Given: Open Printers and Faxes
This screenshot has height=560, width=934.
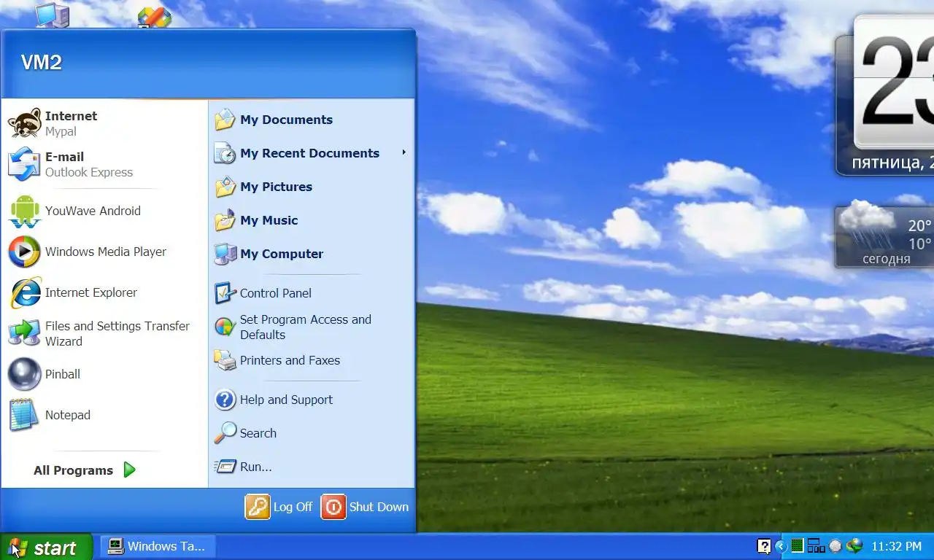Looking at the screenshot, I should click(x=312, y=360).
